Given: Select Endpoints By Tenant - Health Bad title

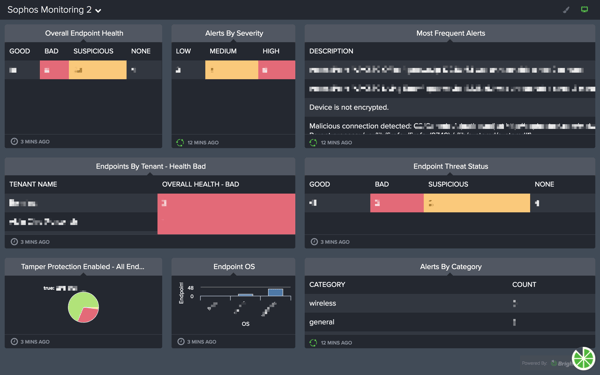Looking at the screenshot, I should (151, 166).
